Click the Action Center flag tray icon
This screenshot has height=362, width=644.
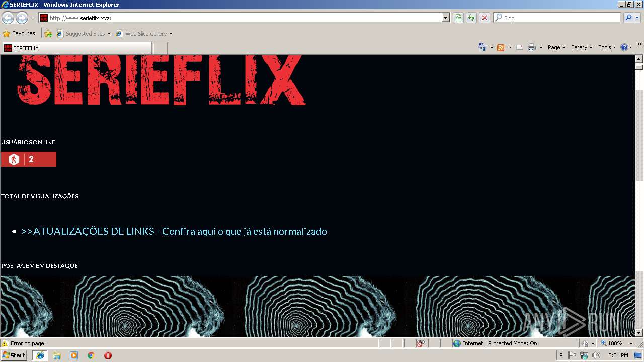[x=572, y=355]
